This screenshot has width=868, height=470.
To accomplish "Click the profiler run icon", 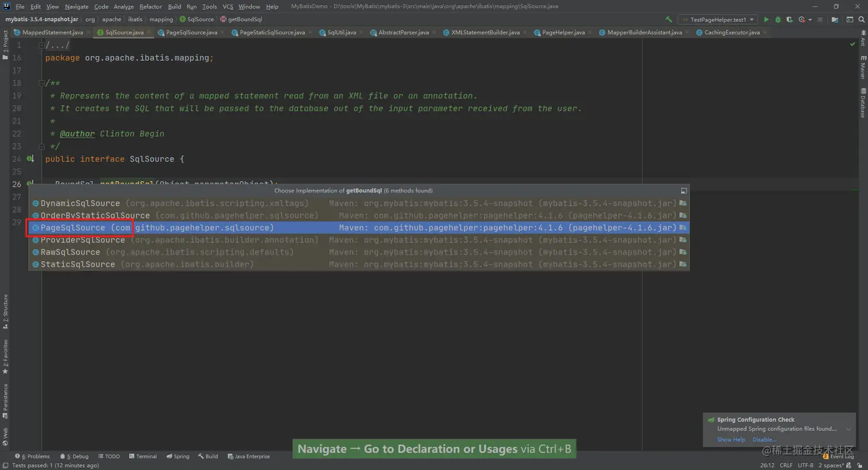I will tap(802, 20).
